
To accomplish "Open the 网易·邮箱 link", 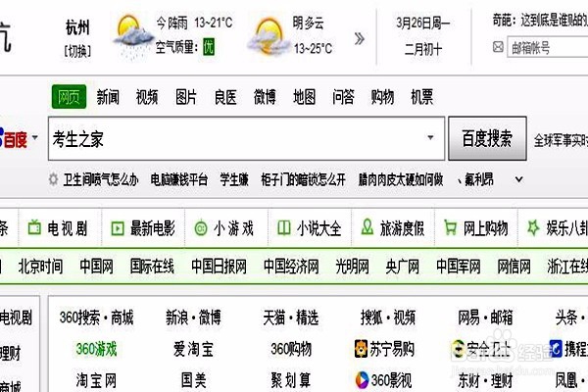I will (485, 318).
